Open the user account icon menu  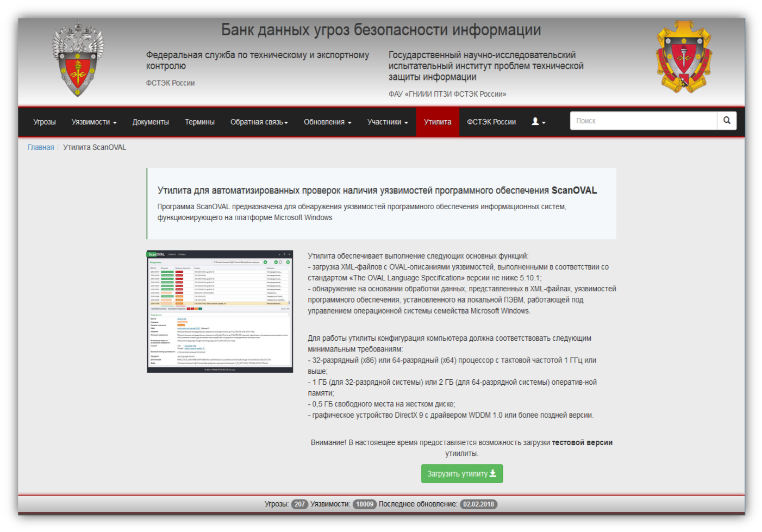(538, 122)
